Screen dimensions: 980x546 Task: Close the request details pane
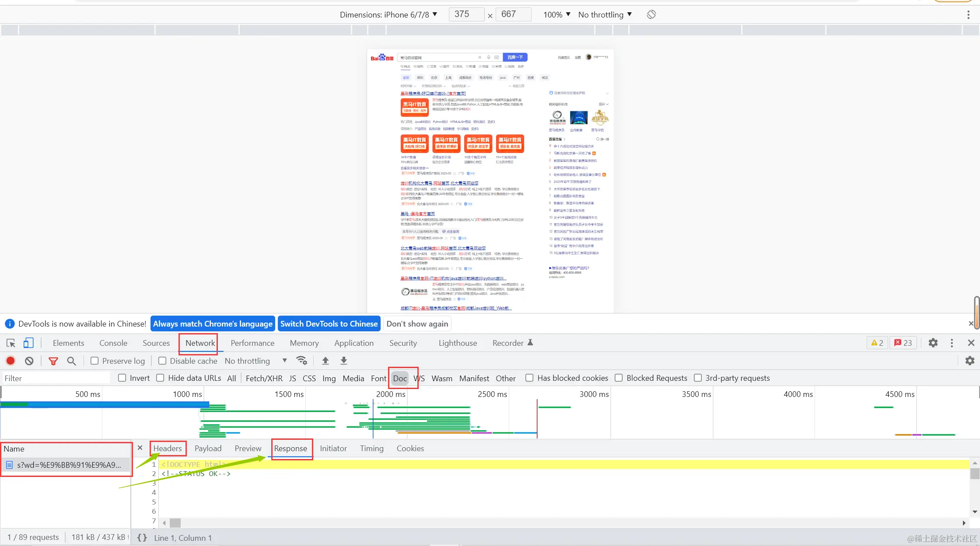(140, 448)
